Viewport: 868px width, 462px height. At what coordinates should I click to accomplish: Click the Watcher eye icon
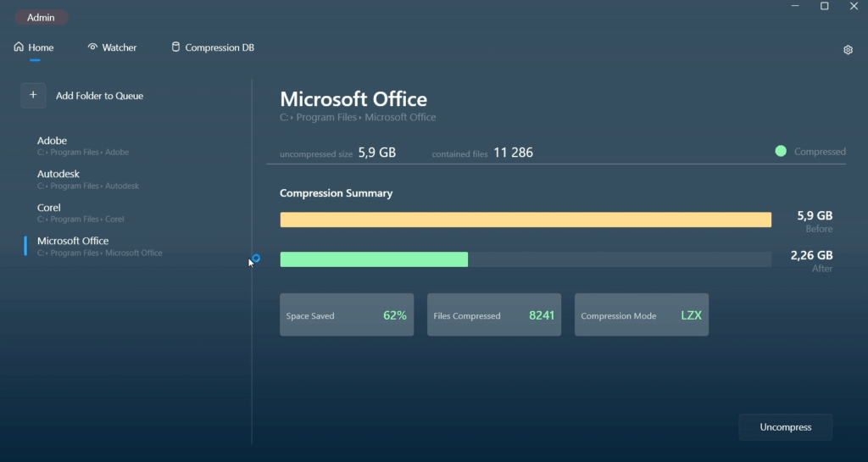(92, 47)
